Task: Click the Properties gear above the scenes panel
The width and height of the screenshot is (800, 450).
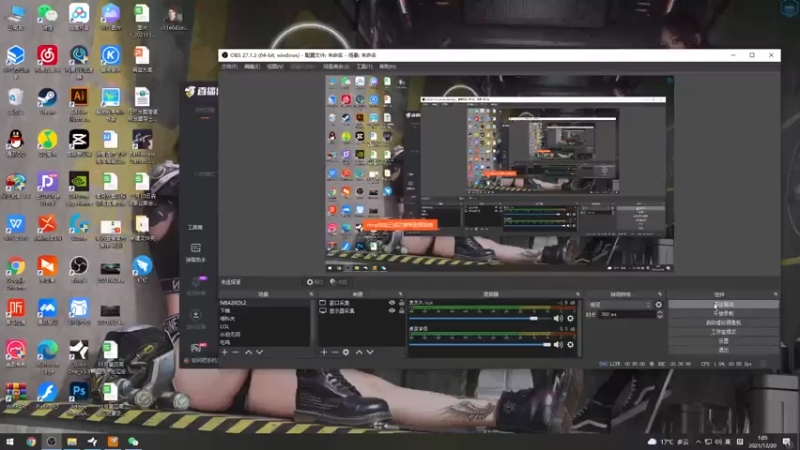Action: pos(314,282)
